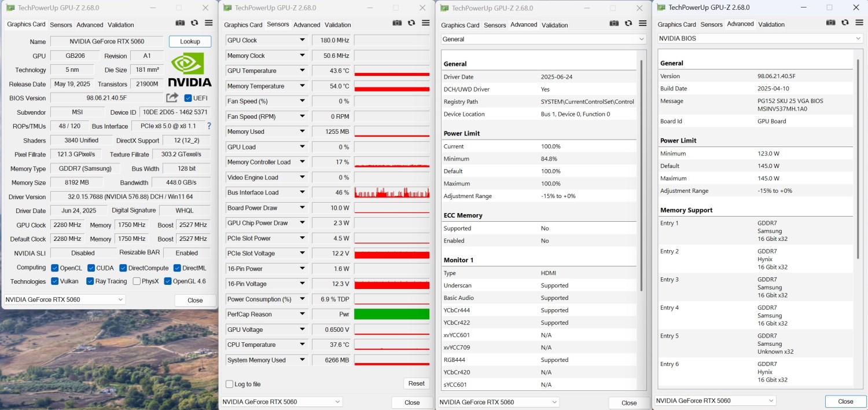
Task: Toggle the UEFI checkbox
Action: point(188,98)
